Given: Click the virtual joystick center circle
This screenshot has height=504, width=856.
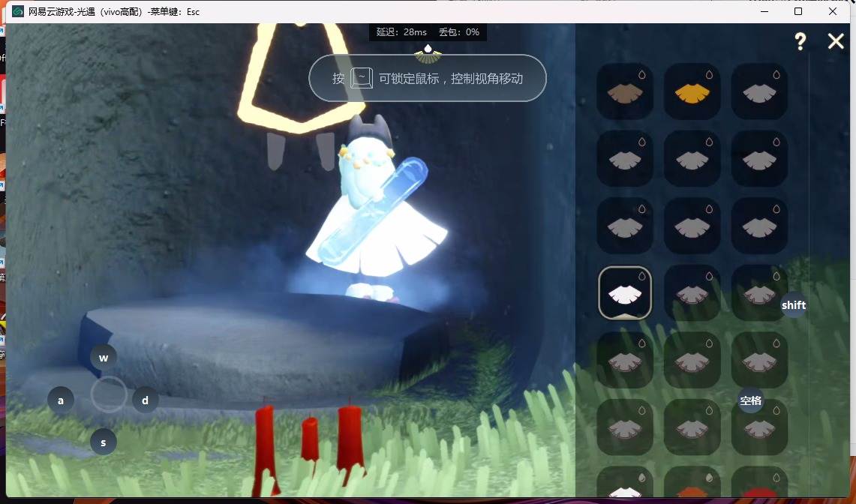Looking at the screenshot, I should (x=109, y=394).
